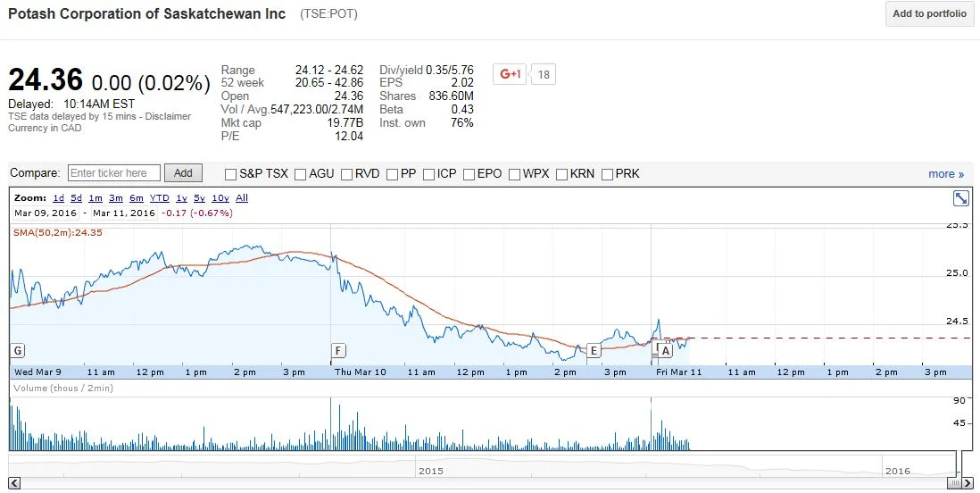Click the Mkt cap value 19.77B

pyautogui.click(x=345, y=122)
